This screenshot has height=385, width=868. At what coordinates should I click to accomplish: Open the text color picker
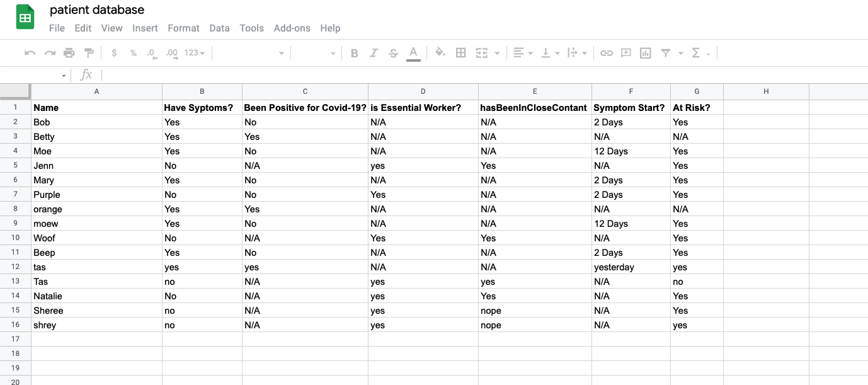click(x=413, y=54)
